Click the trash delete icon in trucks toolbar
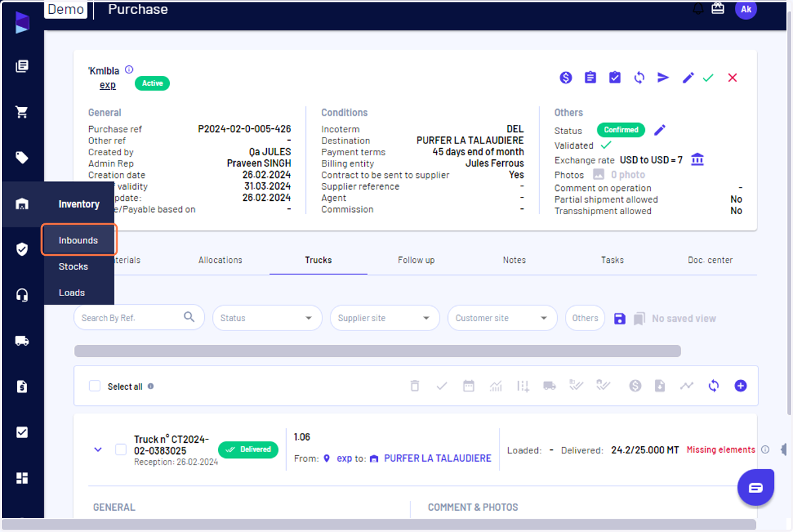The height and width of the screenshot is (532, 793). (x=414, y=386)
